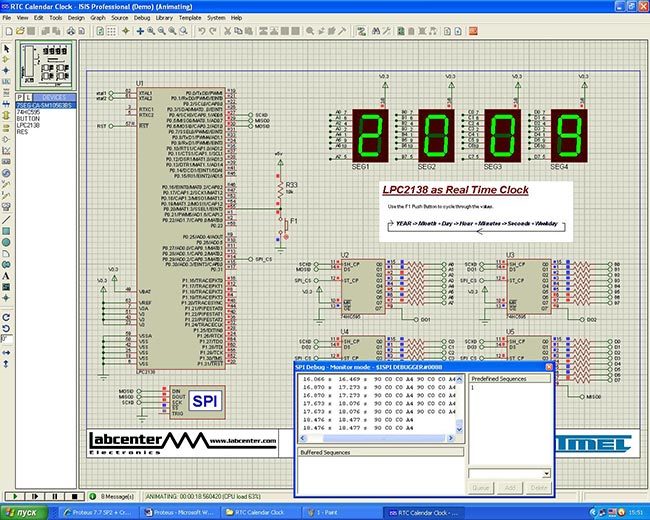Click the Rotate Clockwise icon

click(x=6, y=318)
